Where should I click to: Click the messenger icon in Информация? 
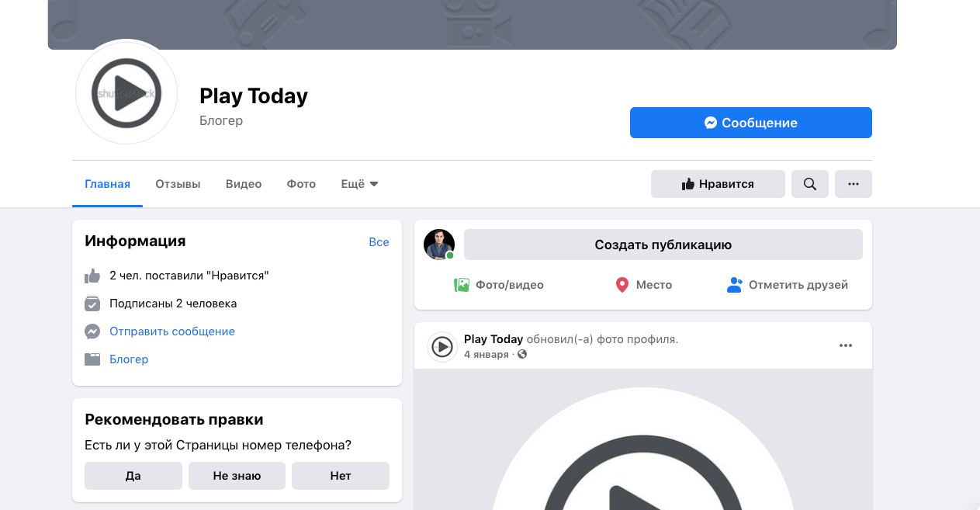click(x=92, y=331)
